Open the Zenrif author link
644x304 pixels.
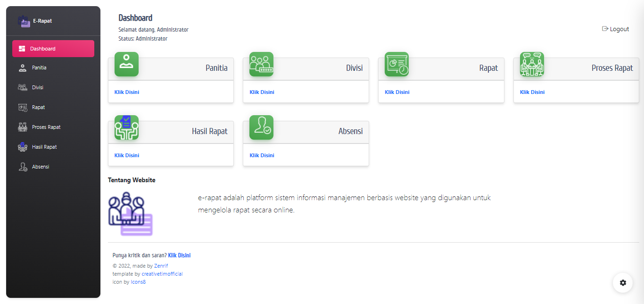[161, 266]
